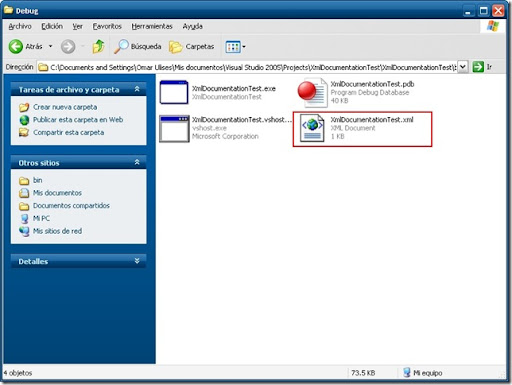Click the Mi PC computer icon
This screenshot has height=385, width=512.
coord(24,219)
